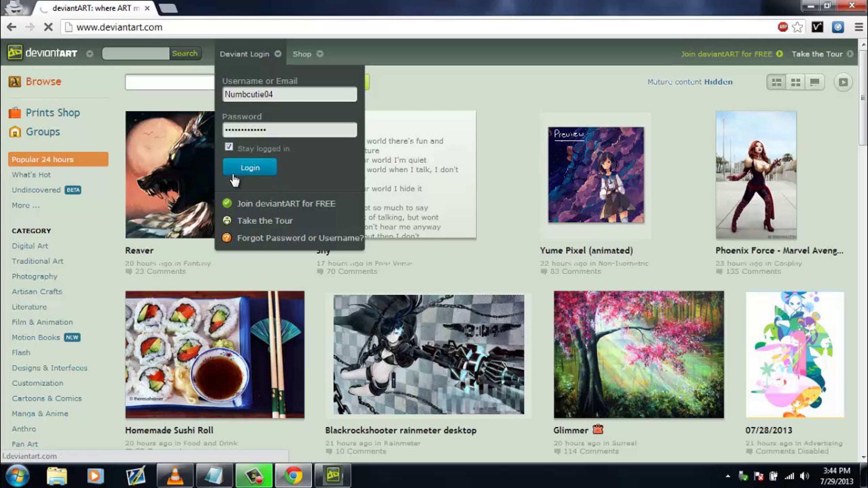Viewport: 868px width, 488px height.
Task: Open the Glimmer painting thumbnail
Action: 639,355
